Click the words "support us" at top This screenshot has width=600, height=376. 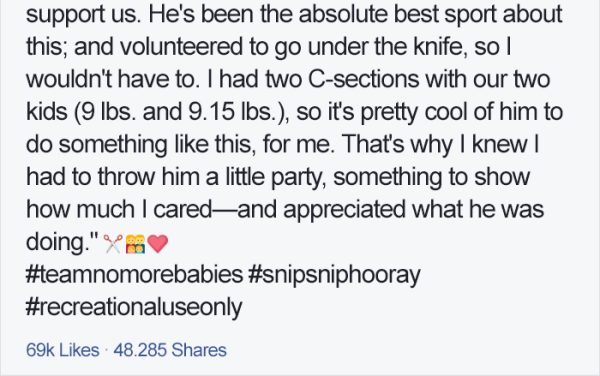[82, 15]
